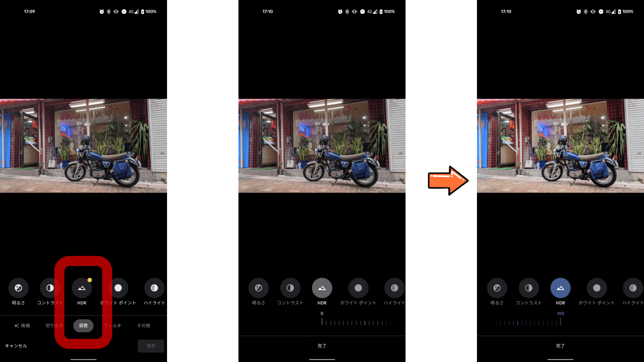Choose ホワイトポイント icon in the middle screen
This screenshot has height=362, width=644.
click(x=358, y=288)
